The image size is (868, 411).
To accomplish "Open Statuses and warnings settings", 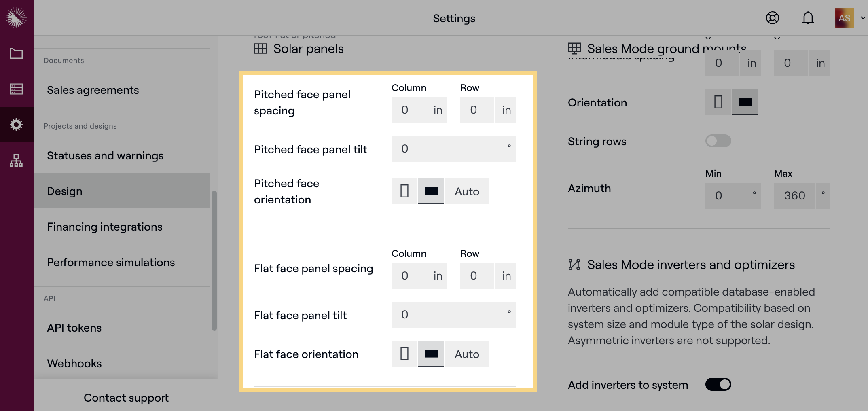I will (x=105, y=156).
